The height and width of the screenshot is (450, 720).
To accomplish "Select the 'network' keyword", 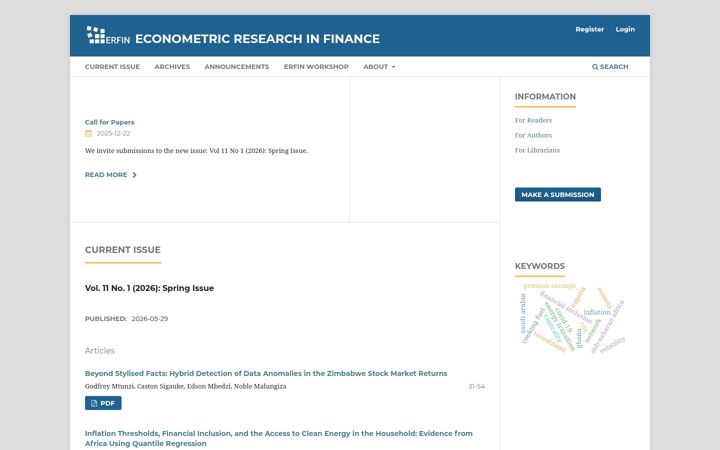I will pos(593,331).
